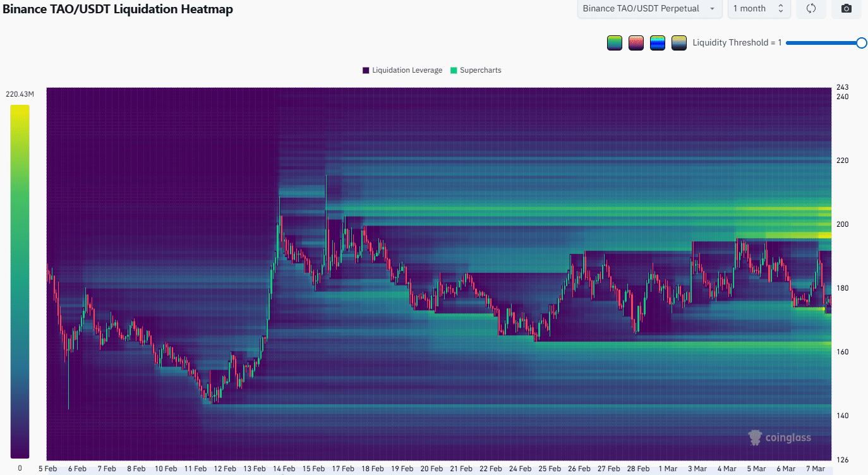Screen dimensions: 868x475
Task: Take a chart screenshot with camera icon
Action: point(847,9)
